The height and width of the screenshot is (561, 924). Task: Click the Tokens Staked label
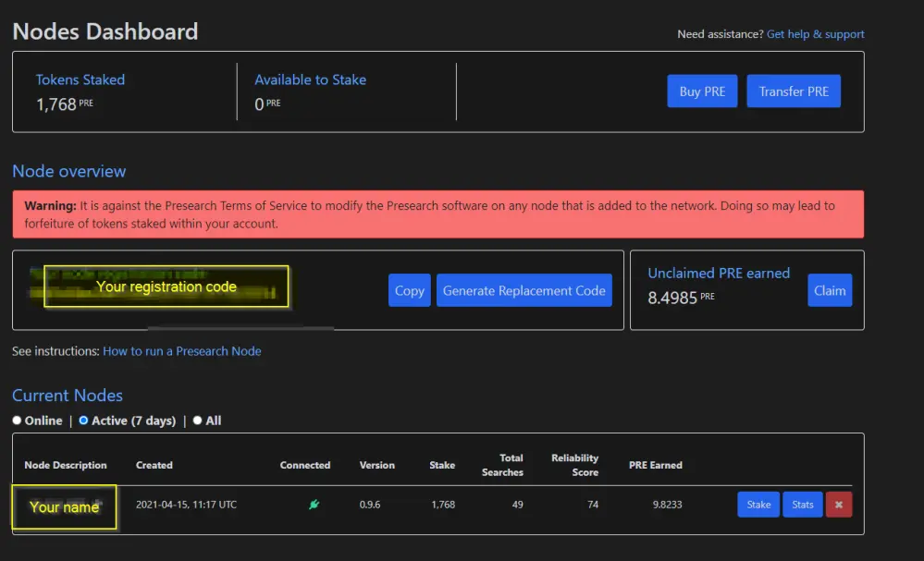point(80,79)
